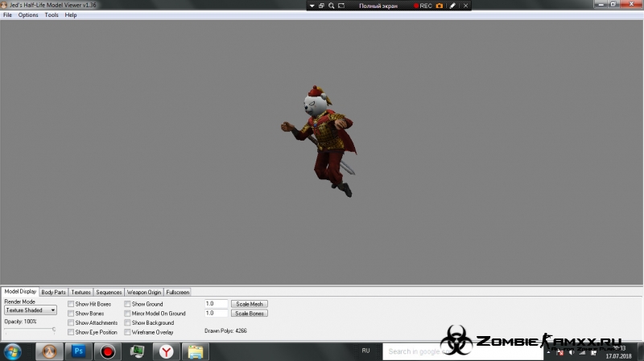
Task: Switch to the Fullscreen tab
Action: (177, 292)
